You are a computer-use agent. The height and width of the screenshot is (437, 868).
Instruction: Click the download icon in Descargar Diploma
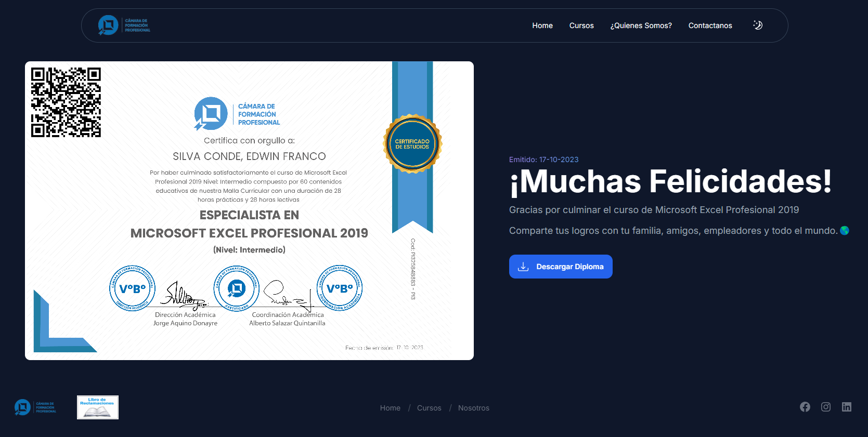[523, 267]
